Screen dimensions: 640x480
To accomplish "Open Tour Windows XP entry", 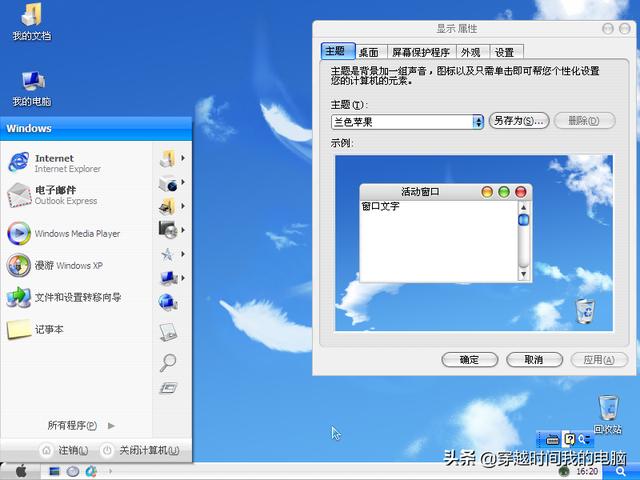I will (x=55, y=265).
